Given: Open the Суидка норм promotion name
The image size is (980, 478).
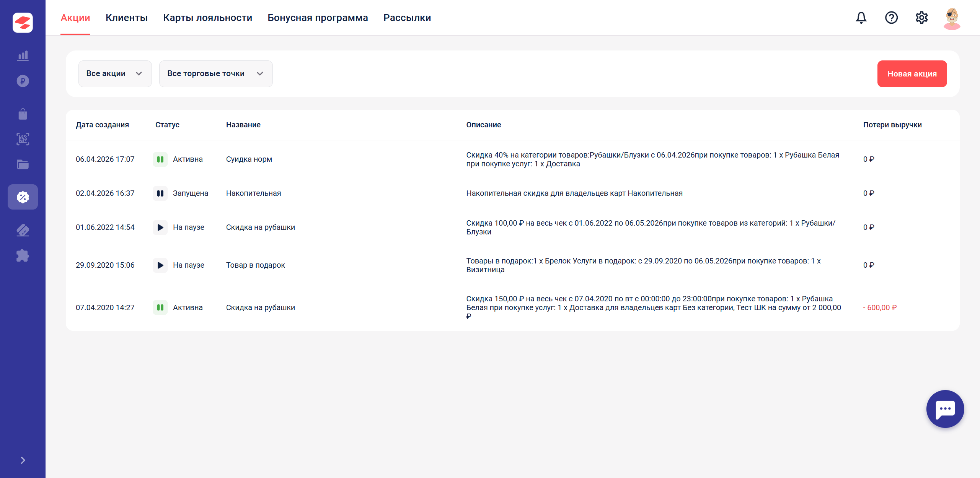Looking at the screenshot, I should [x=249, y=159].
